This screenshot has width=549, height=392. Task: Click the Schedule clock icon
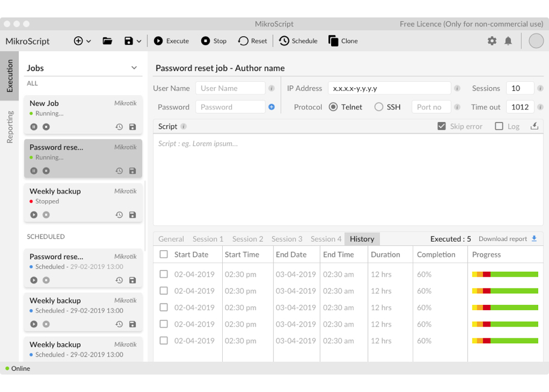(284, 41)
